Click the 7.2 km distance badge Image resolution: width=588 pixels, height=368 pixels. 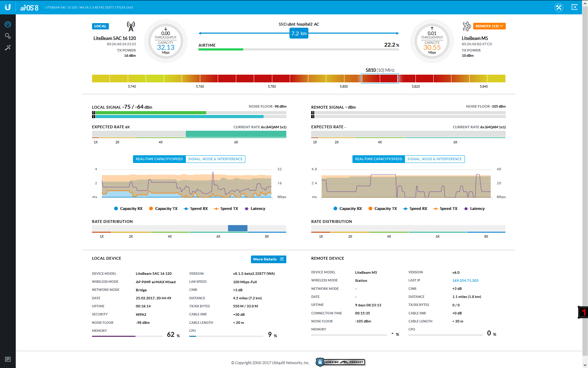tap(299, 34)
